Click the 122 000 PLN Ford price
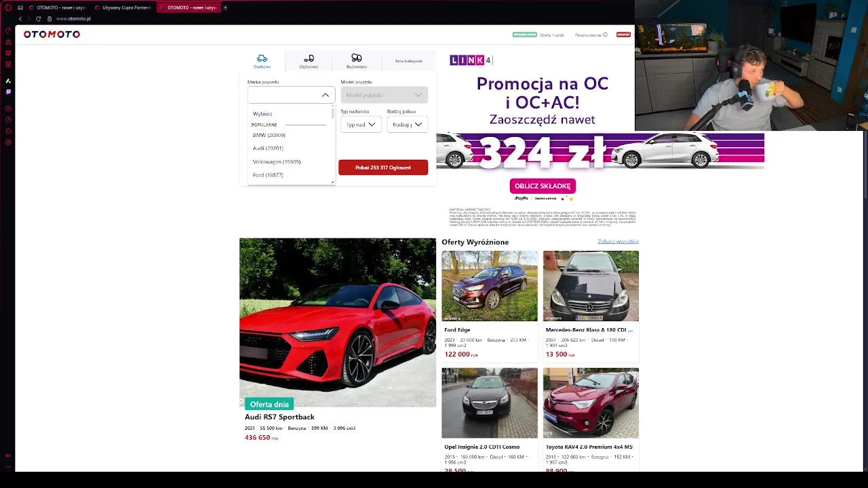Screen dimensions: 868x488 click(x=461, y=354)
